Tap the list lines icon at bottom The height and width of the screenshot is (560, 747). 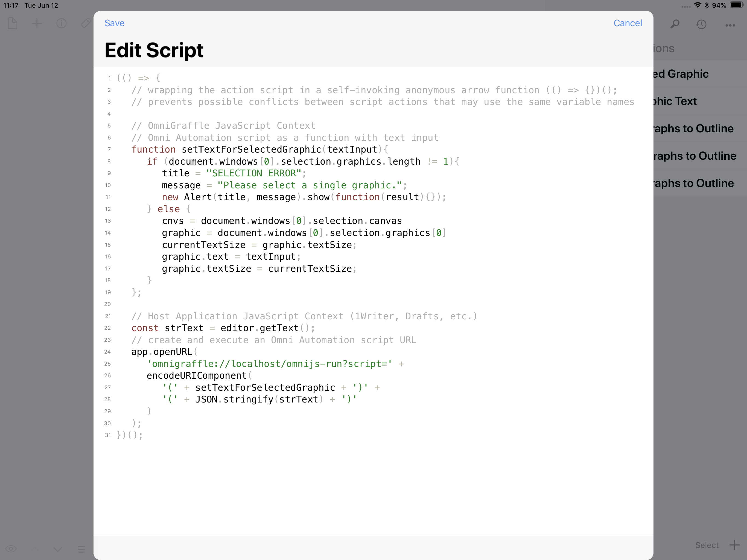pyautogui.click(x=81, y=549)
